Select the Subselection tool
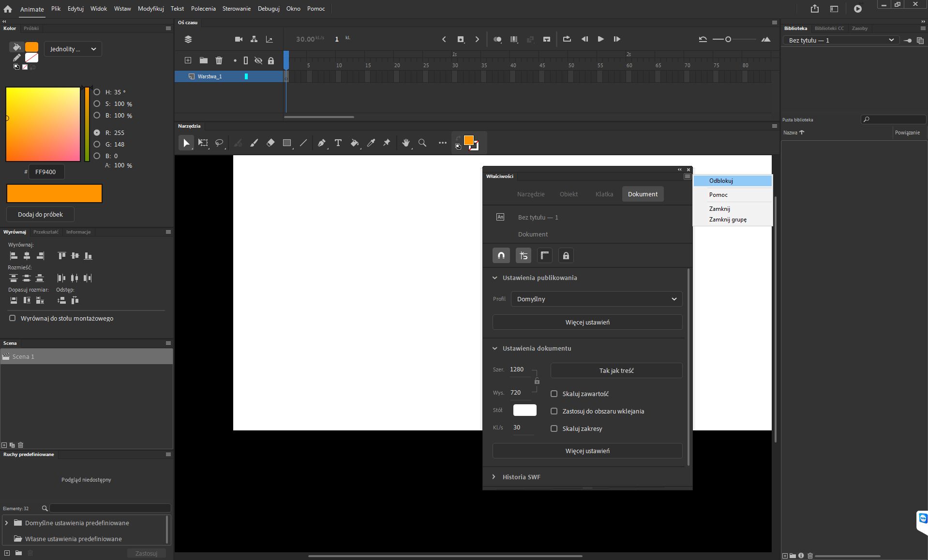 coord(203,143)
